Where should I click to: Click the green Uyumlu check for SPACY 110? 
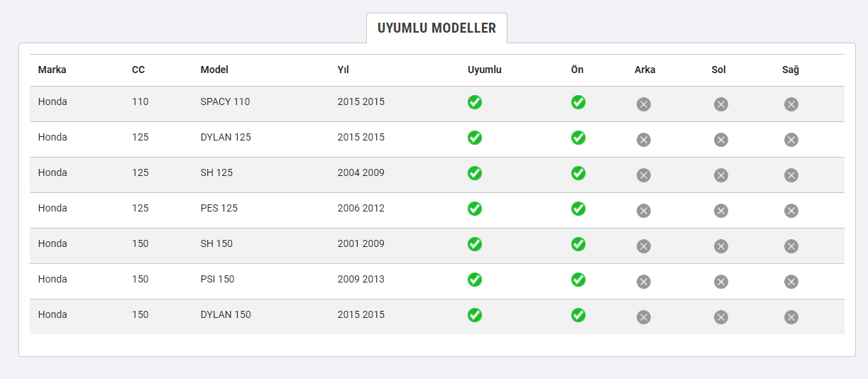coord(475,102)
